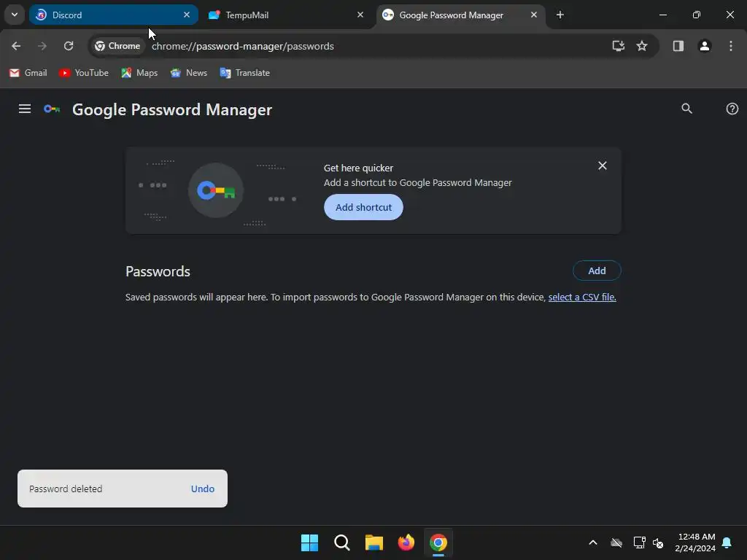
Task: Click the Chrome taskbar icon
Action: pyautogui.click(x=438, y=542)
